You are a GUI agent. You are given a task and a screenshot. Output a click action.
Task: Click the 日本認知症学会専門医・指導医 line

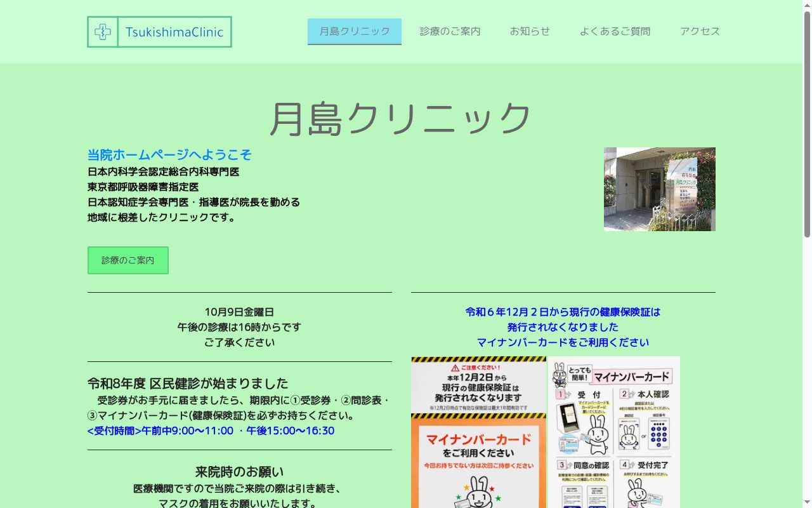pyautogui.click(x=194, y=202)
